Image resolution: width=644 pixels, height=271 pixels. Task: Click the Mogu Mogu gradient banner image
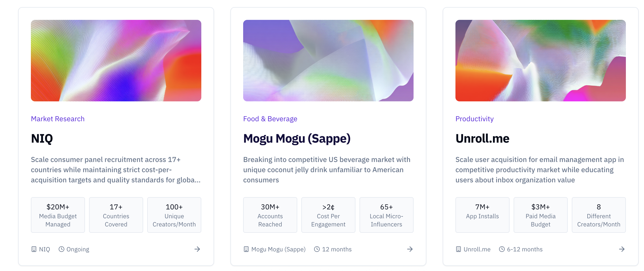point(328,60)
